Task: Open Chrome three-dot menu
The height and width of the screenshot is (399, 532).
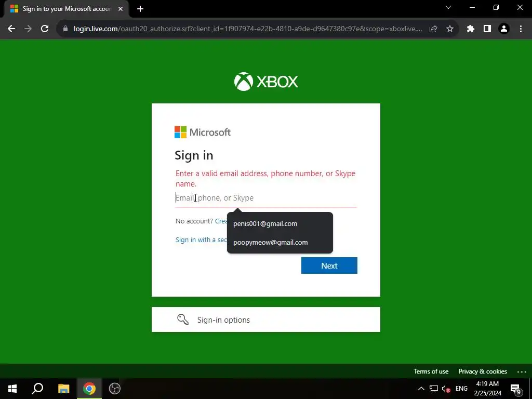Action: click(x=521, y=29)
